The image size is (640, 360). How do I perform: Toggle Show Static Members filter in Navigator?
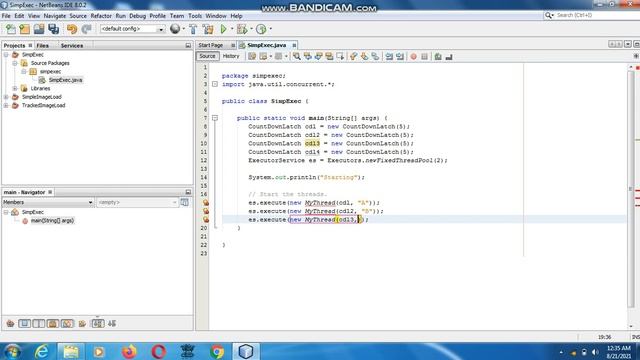click(39, 324)
